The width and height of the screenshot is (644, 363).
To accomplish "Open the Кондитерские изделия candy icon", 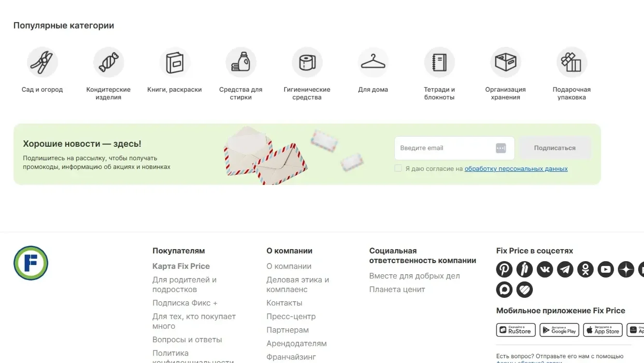I will (109, 62).
